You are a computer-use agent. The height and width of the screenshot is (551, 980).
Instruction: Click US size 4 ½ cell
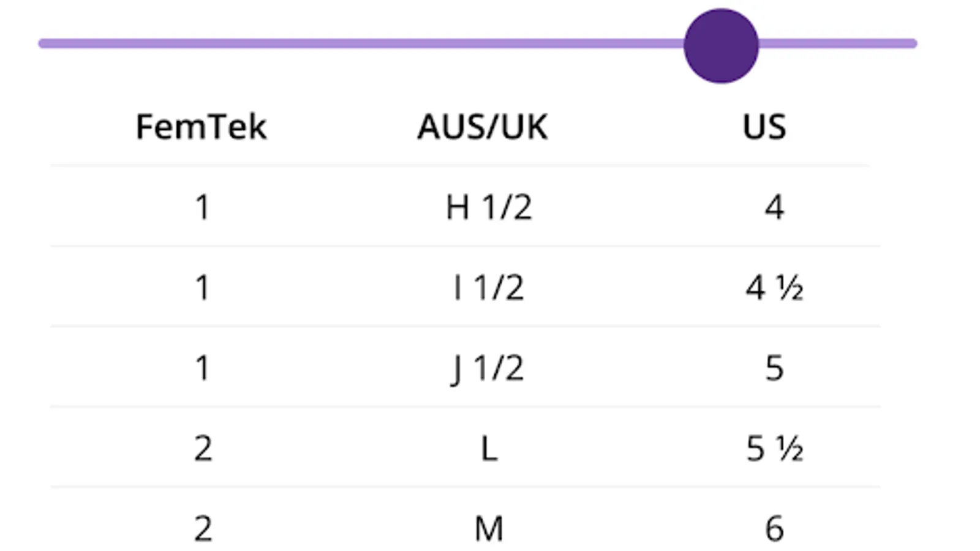point(774,287)
